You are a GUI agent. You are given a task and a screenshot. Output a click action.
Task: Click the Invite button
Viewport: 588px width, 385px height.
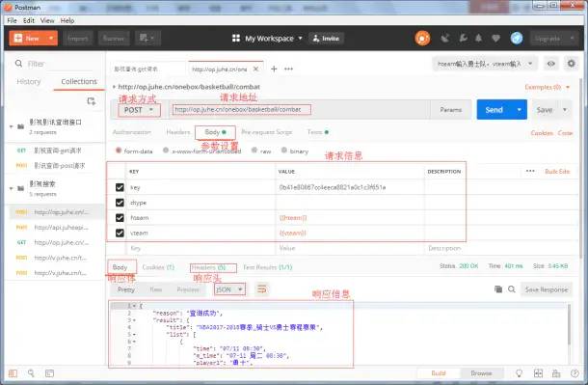(x=326, y=39)
